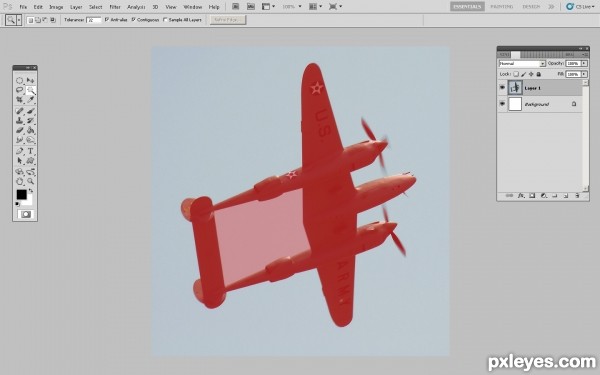
Task: Open the tool preset picker dropdown
Action: (x=19, y=20)
